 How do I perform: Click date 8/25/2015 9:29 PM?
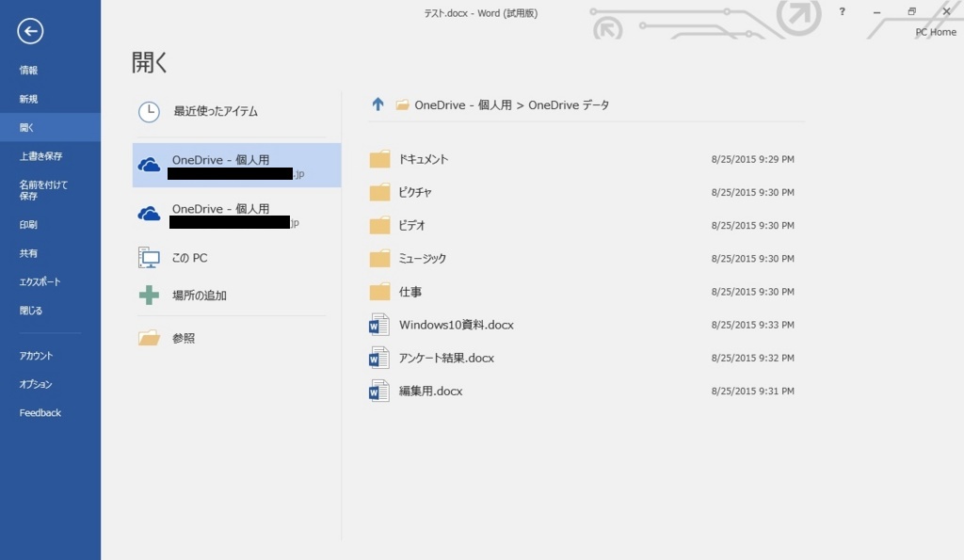(752, 159)
